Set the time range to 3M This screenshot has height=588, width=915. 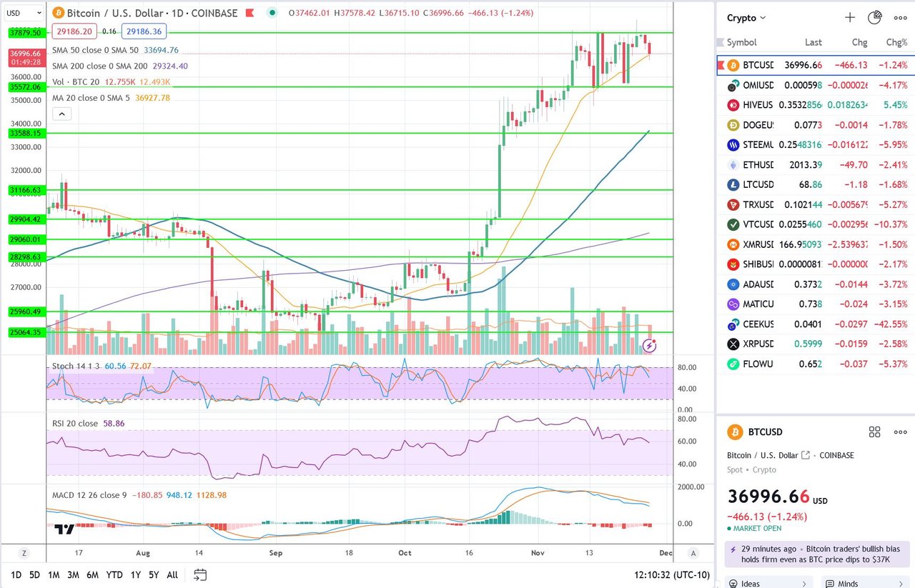[x=73, y=574]
